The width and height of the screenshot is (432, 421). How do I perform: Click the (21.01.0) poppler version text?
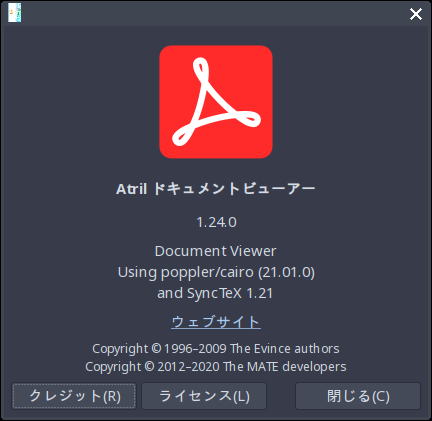pos(286,272)
